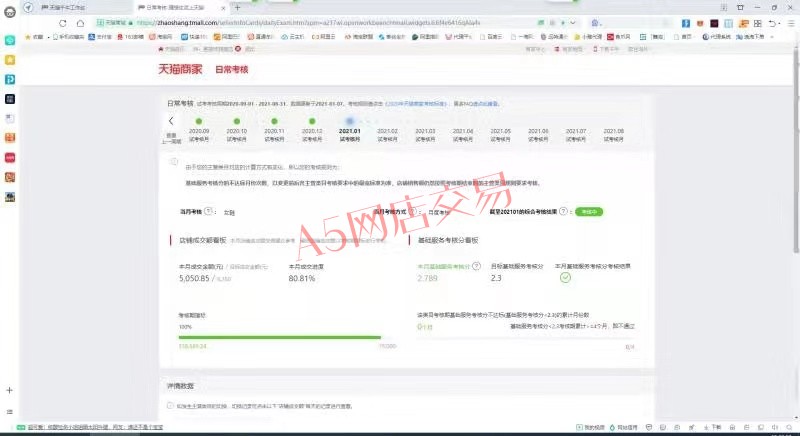Click the page vertical scrollbar
Image resolution: width=800 pixels, height=436 pixels.
(x=796, y=148)
